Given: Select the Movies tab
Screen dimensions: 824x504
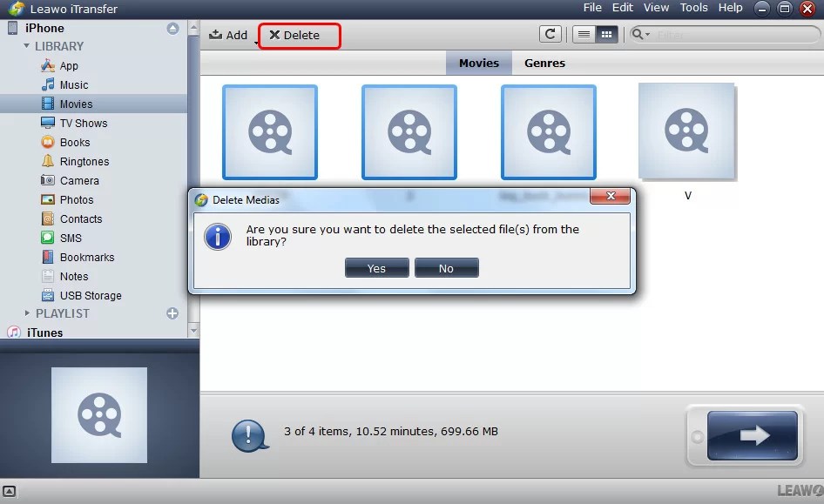Looking at the screenshot, I should point(478,63).
